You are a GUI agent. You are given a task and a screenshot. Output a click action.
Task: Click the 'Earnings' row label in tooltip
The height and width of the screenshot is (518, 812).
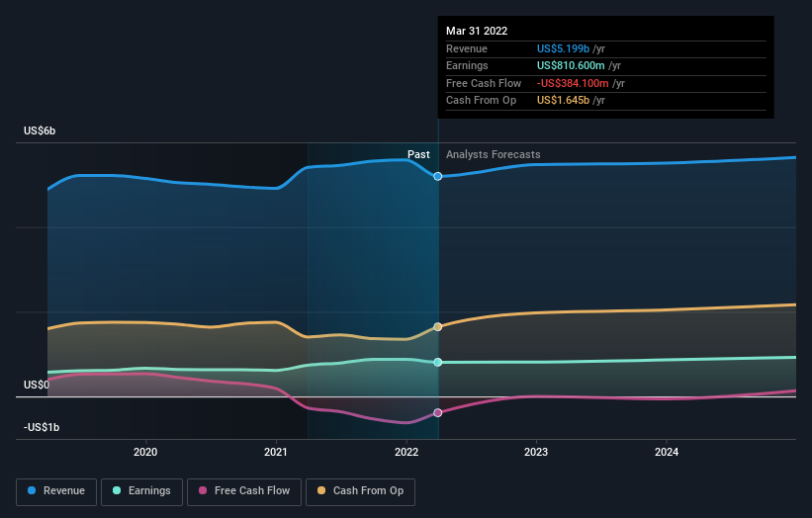pyautogui.click(x=467, y=65)
